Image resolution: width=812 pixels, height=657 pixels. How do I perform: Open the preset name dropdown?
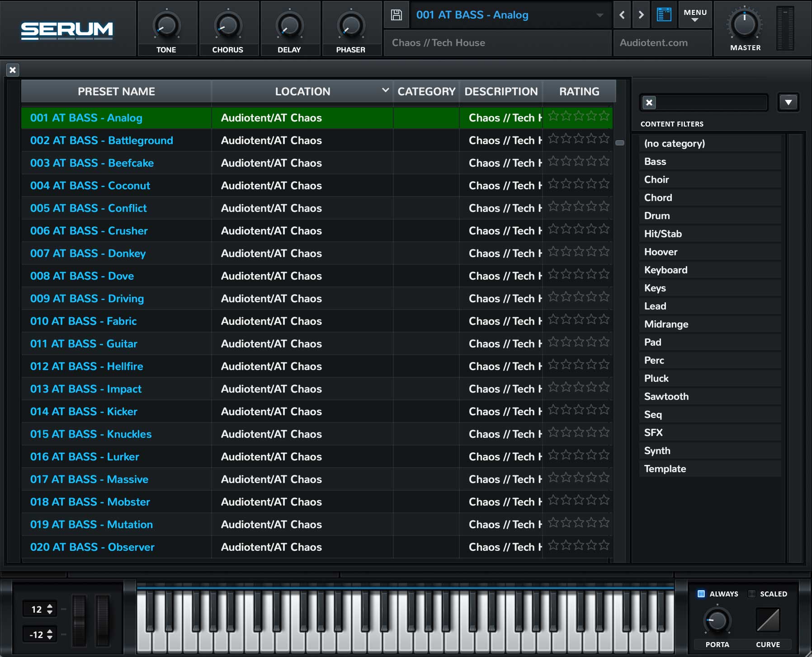[600, 15]
